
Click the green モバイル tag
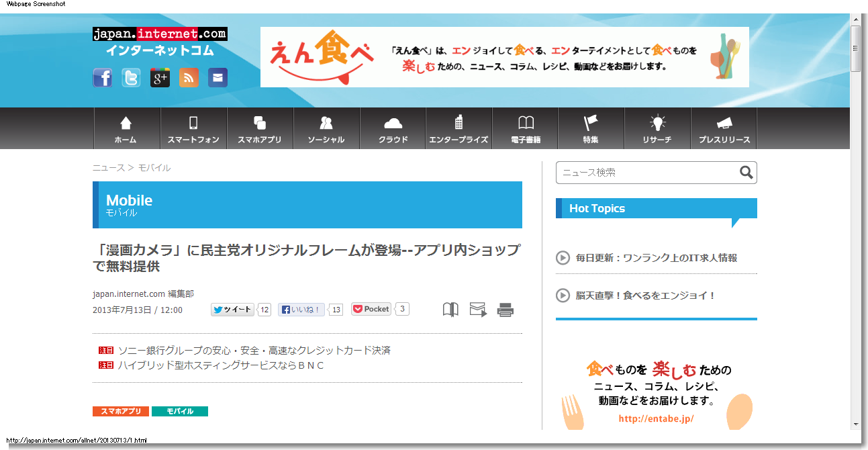tap(180, 412)
